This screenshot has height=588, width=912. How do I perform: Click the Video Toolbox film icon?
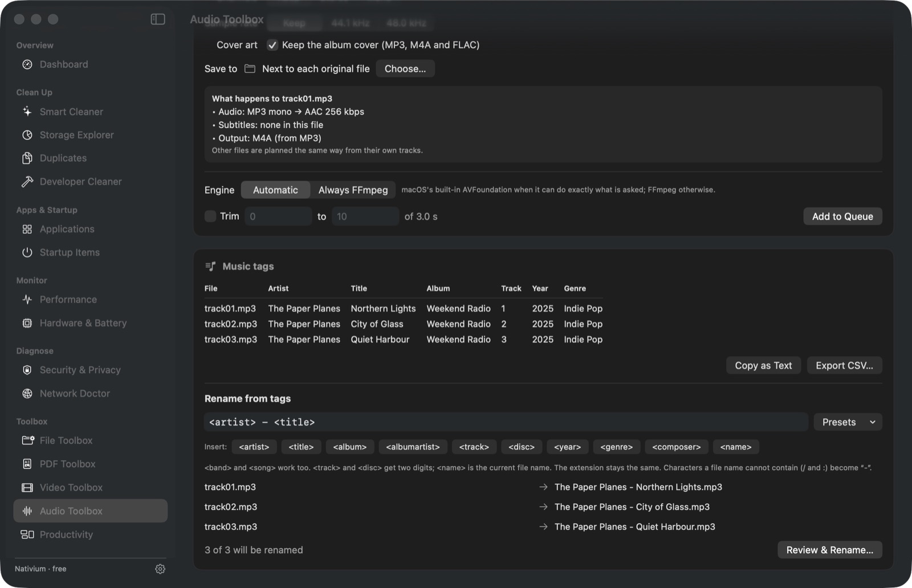point(27,488)
